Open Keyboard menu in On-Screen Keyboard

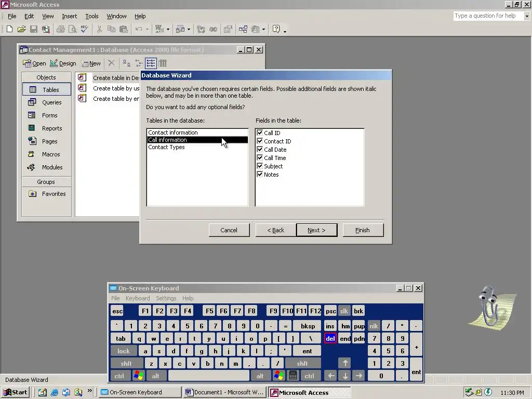pos(137,298)
